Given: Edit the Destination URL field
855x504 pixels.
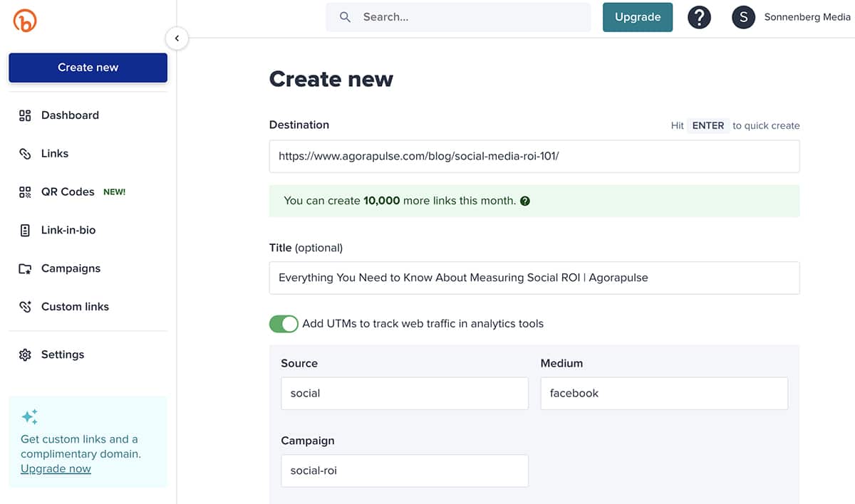Looking at the screenshot, I should tap(534, 156).
